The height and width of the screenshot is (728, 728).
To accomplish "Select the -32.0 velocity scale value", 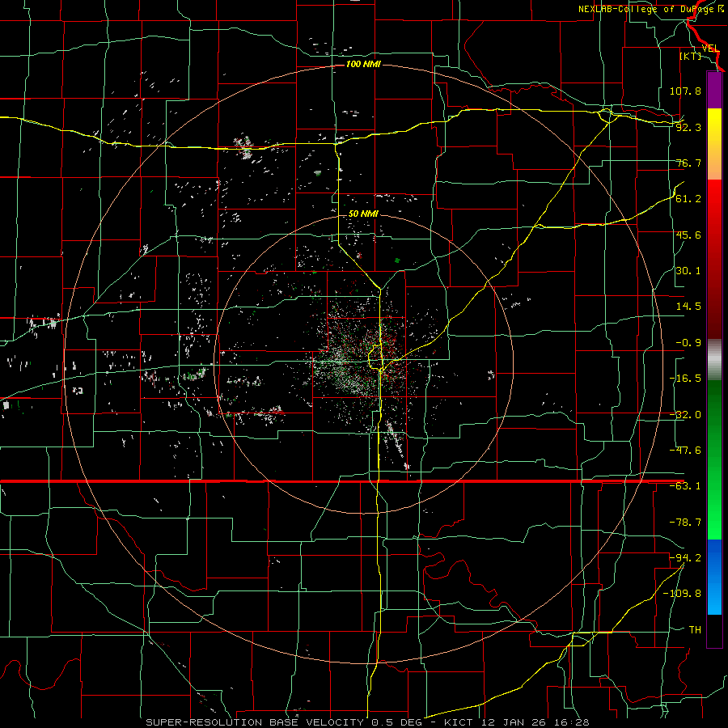I will pyautogui.click(x=685, y=415).
